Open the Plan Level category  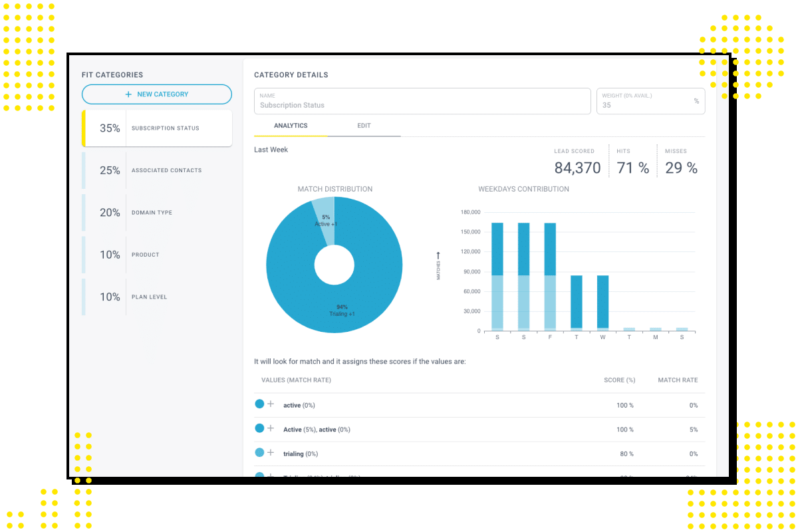point(157,297)
